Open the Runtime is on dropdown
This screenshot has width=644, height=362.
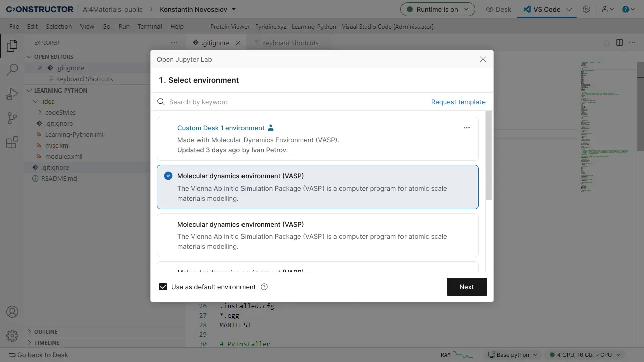[x=437, y=9]
